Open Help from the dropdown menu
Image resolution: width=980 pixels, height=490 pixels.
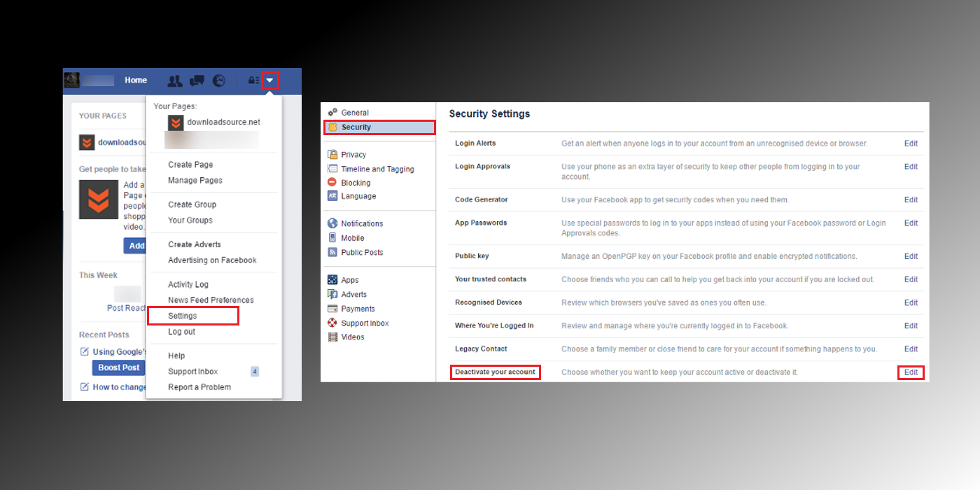click(x=176, y=356)
